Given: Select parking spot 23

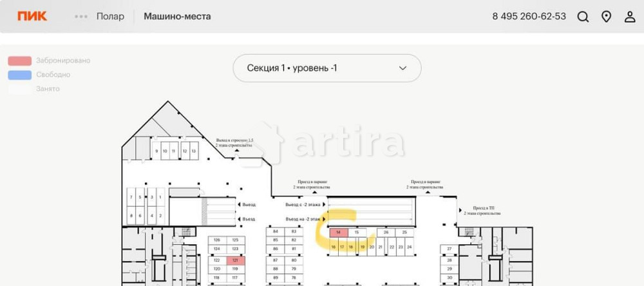Looking at the screenshot, I should (x=401, y=247).
